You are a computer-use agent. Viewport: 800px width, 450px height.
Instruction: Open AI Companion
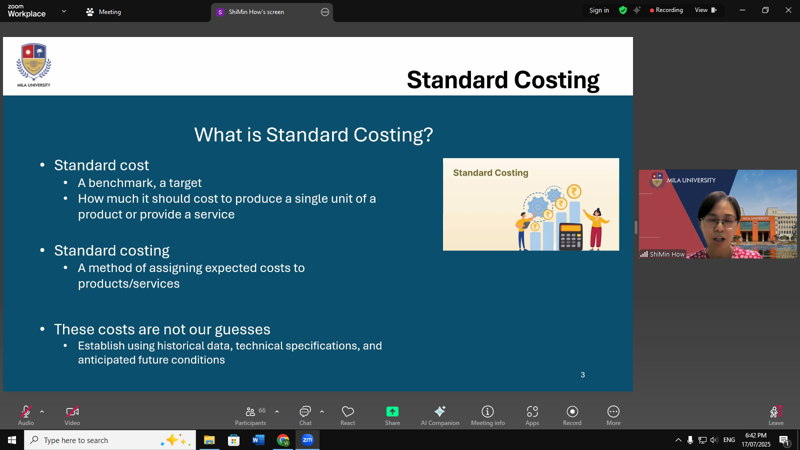440,412
